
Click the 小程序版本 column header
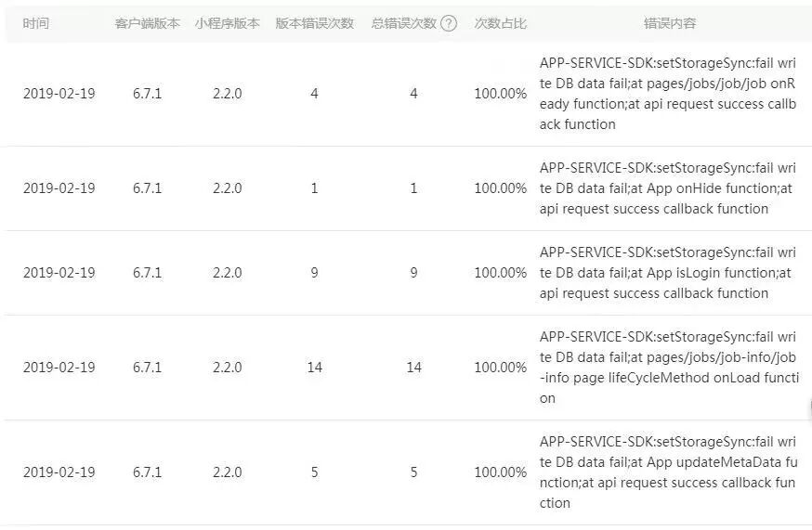(x=228, y=23)
